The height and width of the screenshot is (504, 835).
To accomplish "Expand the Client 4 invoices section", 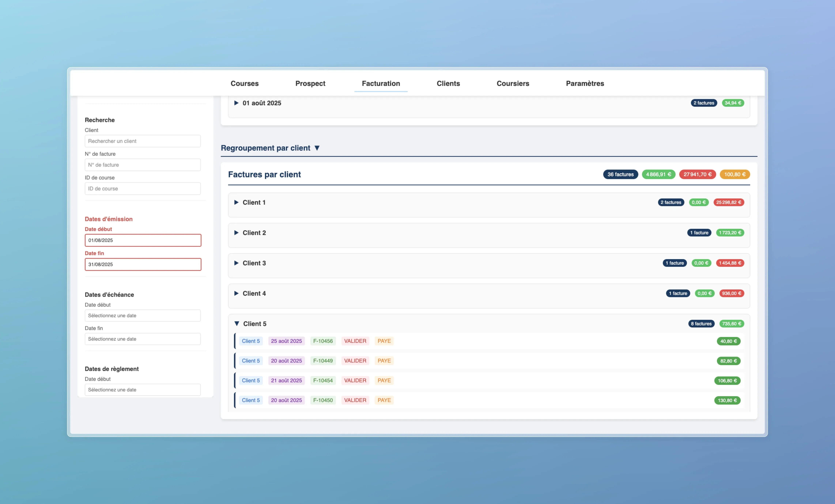I will click(236, 293).
